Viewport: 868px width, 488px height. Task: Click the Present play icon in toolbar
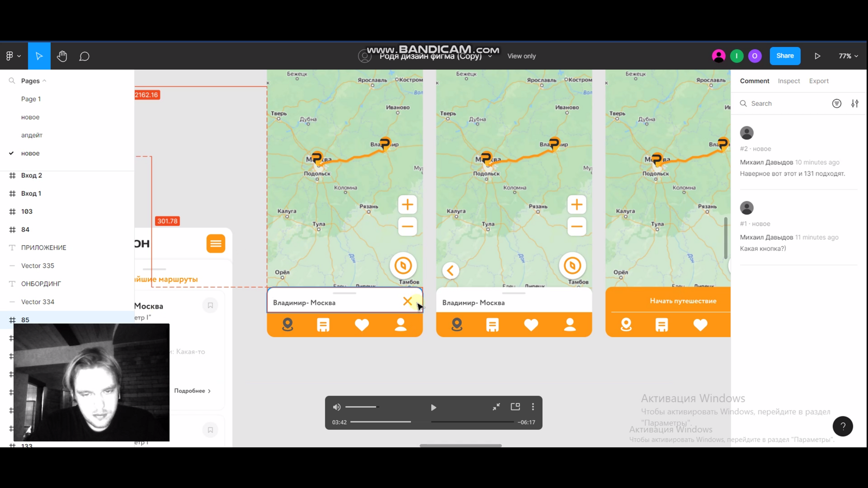click(817, 56)
